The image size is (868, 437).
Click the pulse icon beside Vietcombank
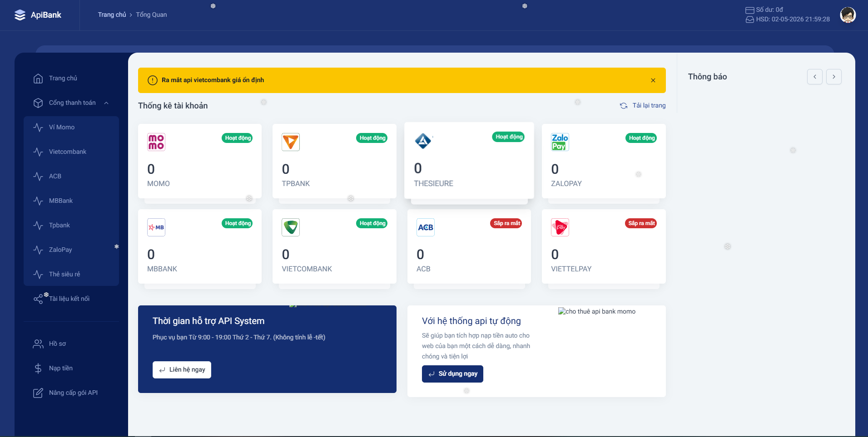38,152
